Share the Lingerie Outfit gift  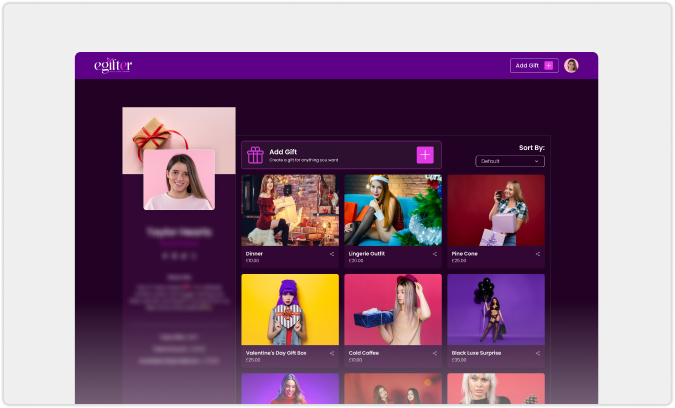pos(435,254)
